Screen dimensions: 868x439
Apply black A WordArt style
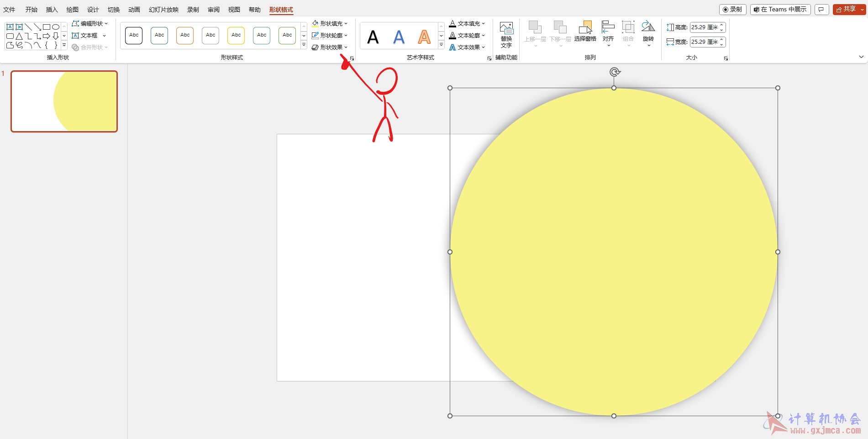coord(373,37)
